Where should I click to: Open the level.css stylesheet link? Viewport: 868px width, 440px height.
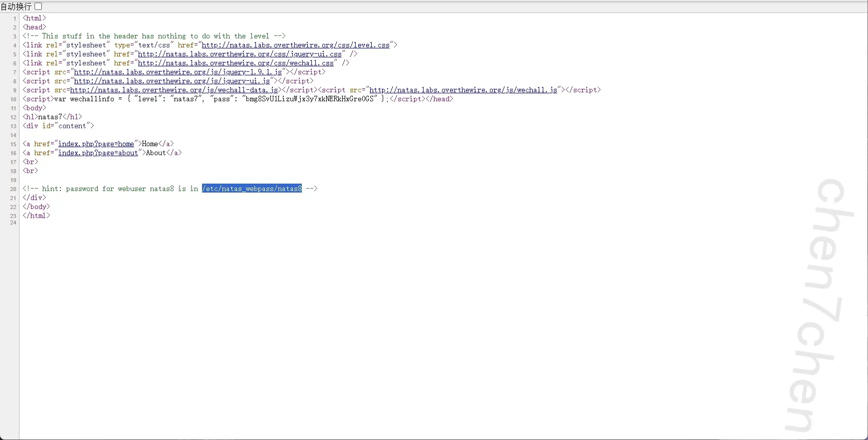click(295, 45)
